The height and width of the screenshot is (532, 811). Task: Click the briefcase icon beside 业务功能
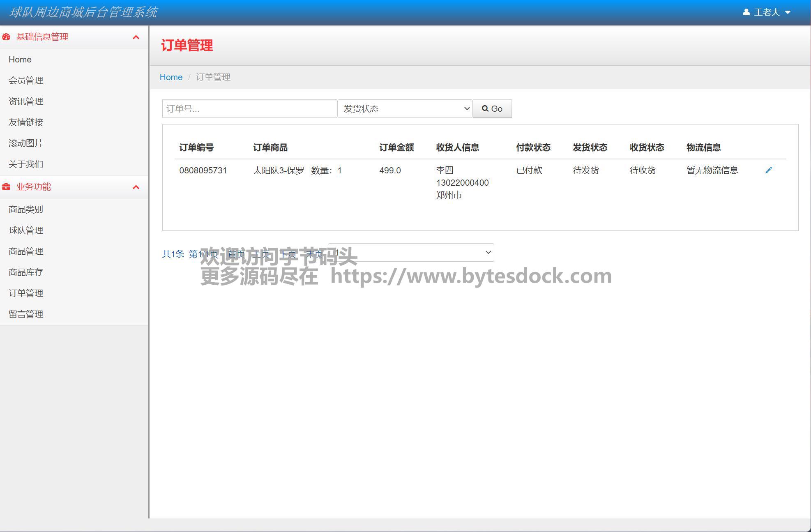click(6, 187)
